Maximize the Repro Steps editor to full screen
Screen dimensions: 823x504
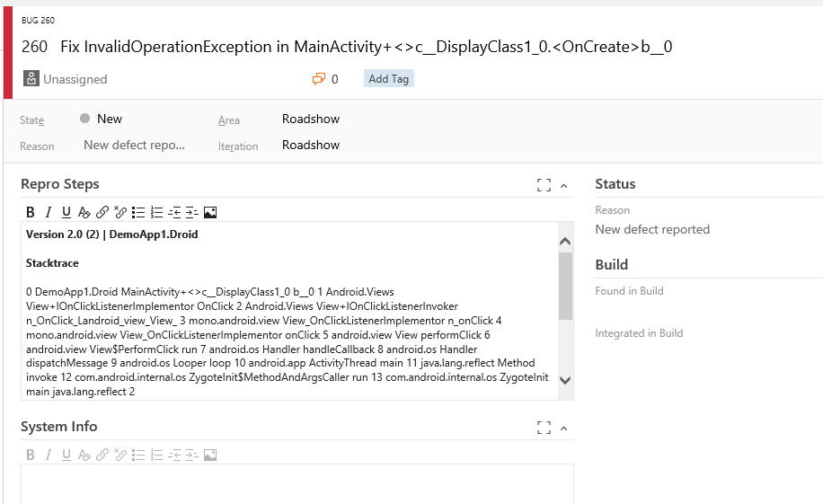click(544, 185)
